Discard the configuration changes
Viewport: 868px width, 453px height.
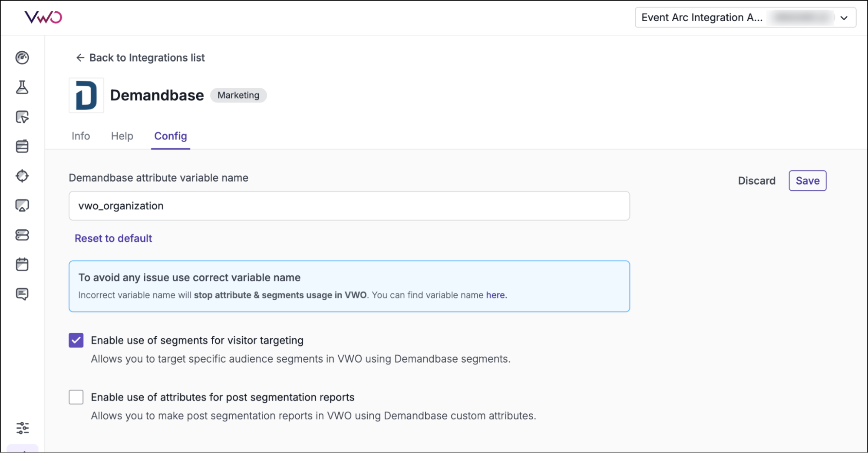click(756, 181)
